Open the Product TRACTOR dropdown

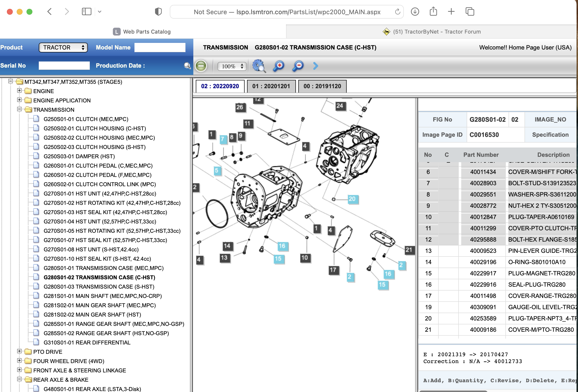click(63, 48)
